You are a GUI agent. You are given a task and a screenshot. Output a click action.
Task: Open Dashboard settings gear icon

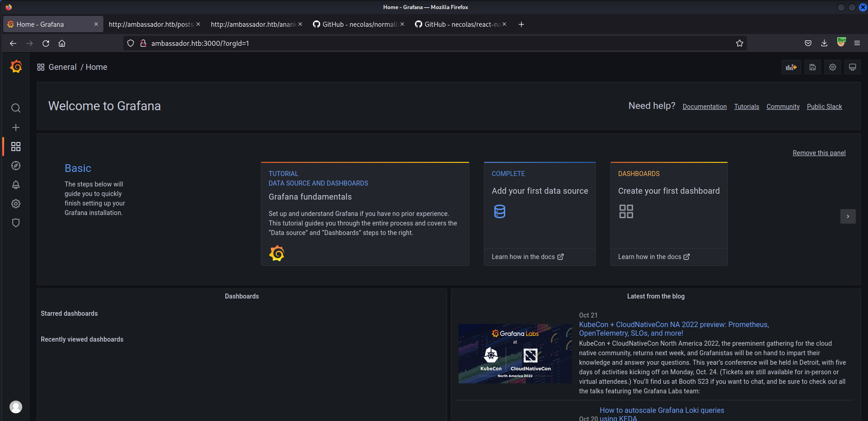pyautogui.click(x=833, y=67)
